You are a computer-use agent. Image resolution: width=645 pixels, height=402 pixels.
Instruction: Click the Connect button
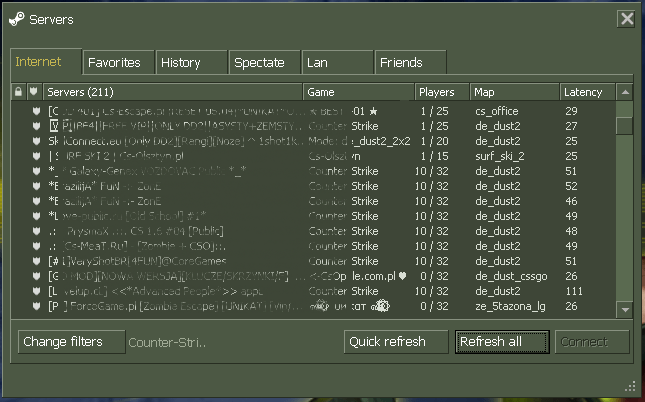592,342
